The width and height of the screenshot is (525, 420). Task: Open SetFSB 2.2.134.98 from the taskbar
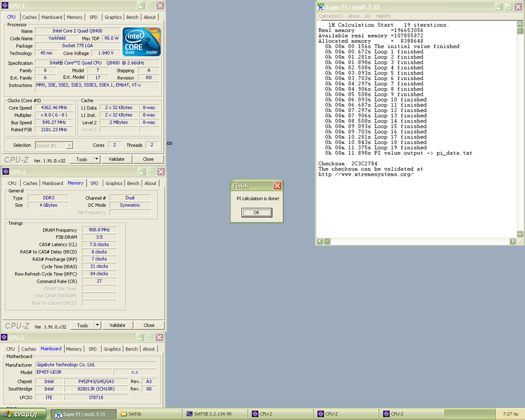[x=215, y=414]
